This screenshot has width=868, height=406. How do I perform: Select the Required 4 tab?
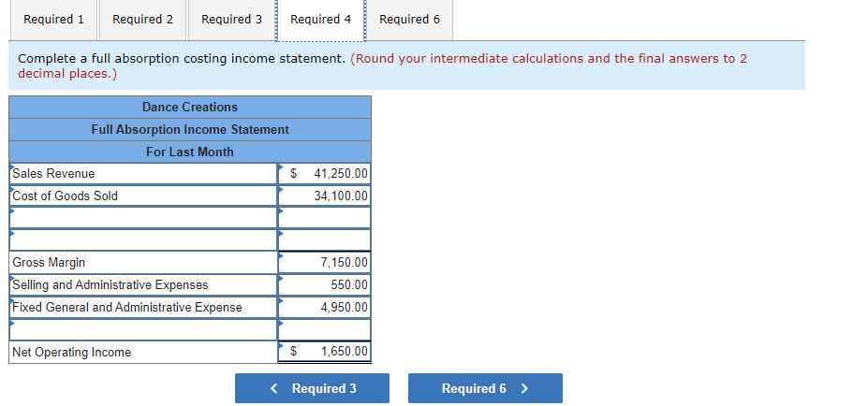[x=320, y=20]
